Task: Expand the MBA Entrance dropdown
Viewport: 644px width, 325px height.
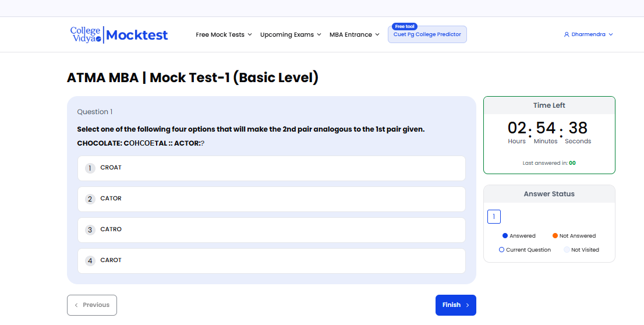Action: pos(354,35)
